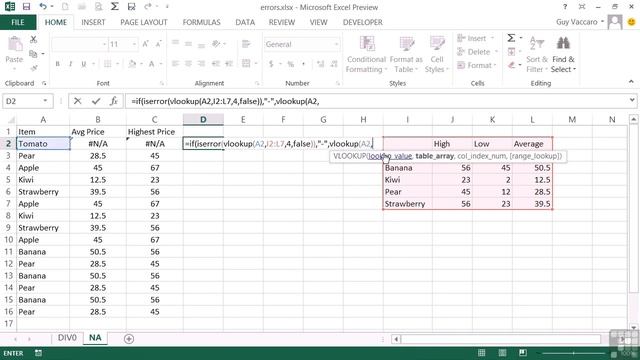The width and height of the screenshot is (640, 360).
Task: Select column D header
Action: pos(203,120)
